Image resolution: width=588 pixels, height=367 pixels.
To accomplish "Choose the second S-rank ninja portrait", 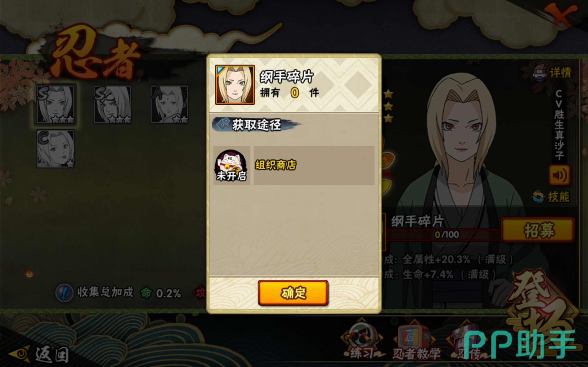I will point(113,104).
